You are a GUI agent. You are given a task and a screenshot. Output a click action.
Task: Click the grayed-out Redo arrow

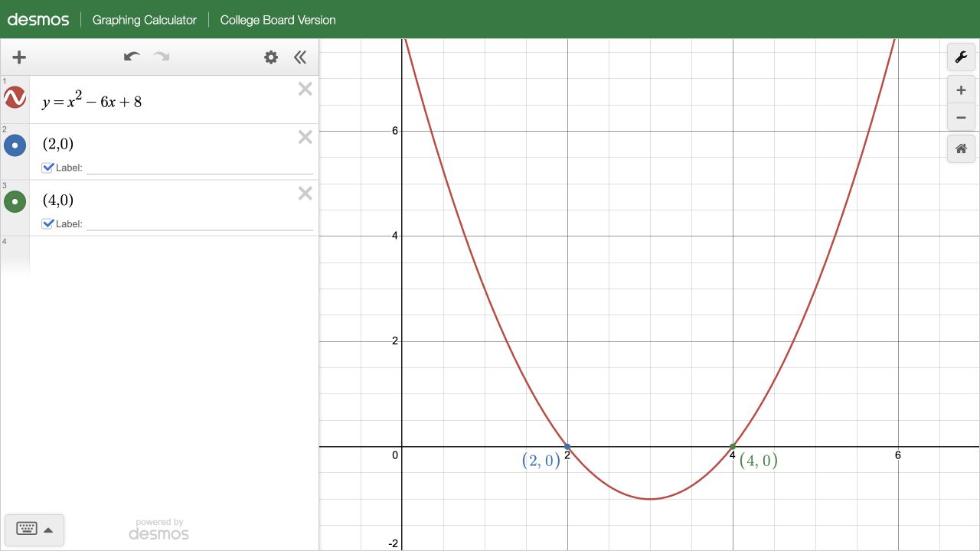click(162, 57)
